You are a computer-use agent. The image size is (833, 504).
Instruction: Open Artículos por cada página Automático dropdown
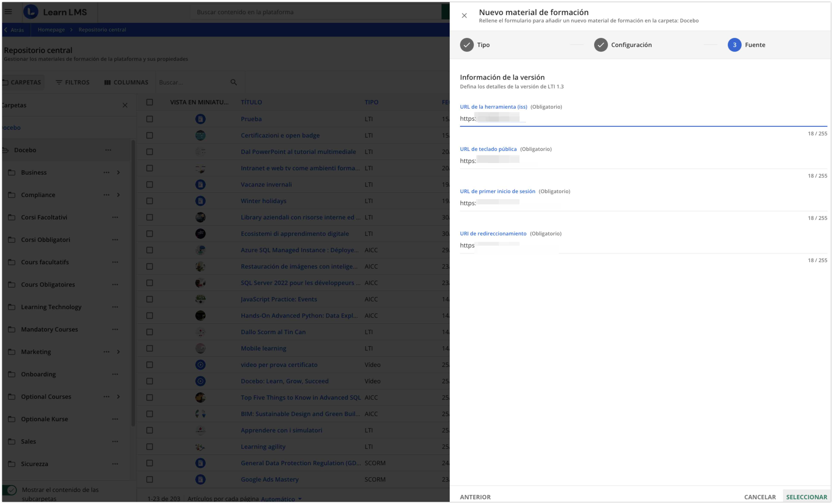pos(281,499)
